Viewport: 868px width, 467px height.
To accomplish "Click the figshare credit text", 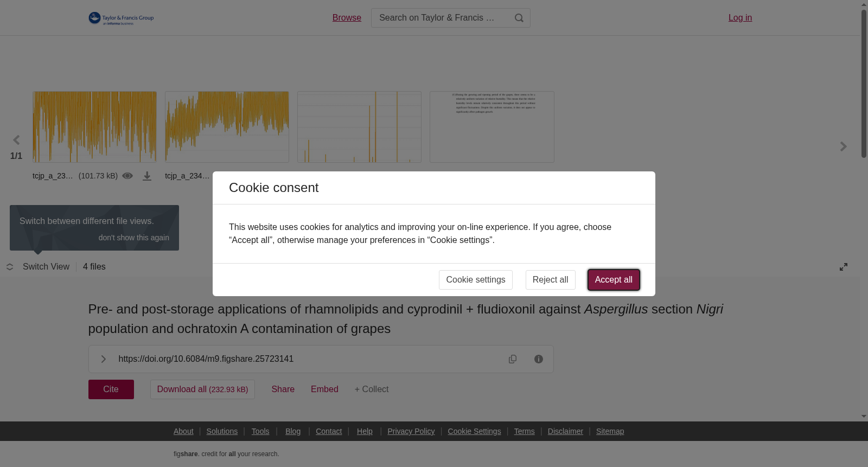I will tap(226, 454).
